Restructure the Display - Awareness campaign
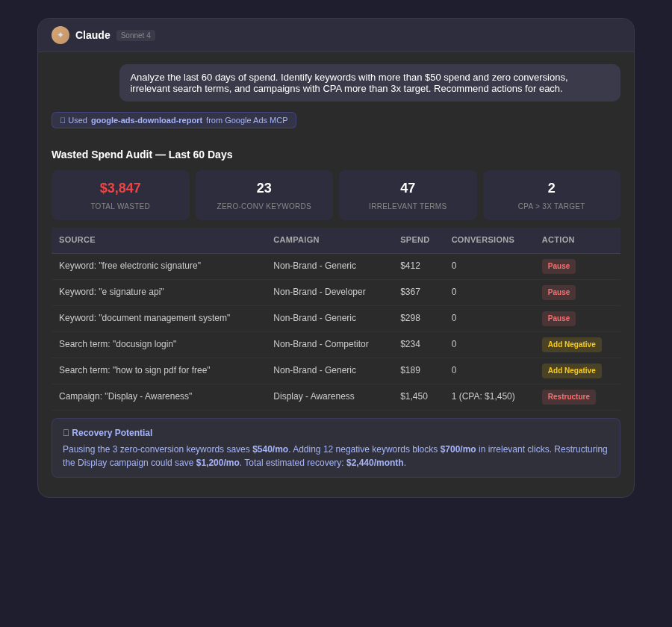Image resolution: width=672 pixels, height=627 pixels. click(x=568, y=396)
